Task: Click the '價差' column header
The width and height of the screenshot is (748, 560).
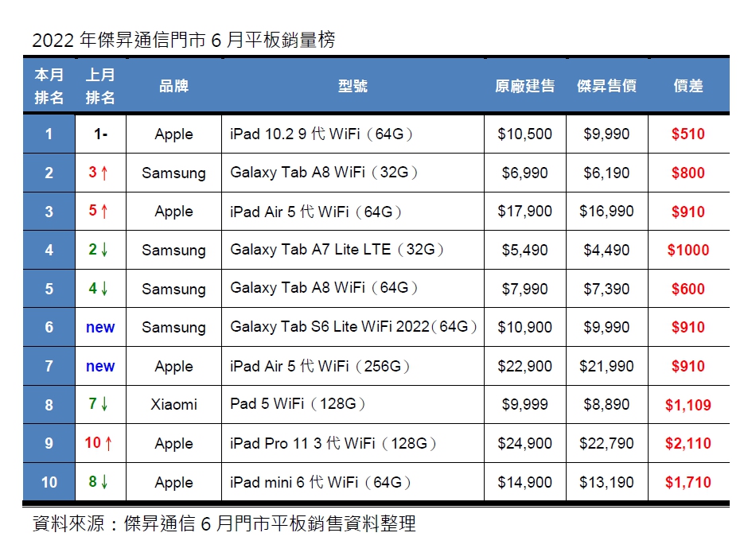Action: (688, 86)
